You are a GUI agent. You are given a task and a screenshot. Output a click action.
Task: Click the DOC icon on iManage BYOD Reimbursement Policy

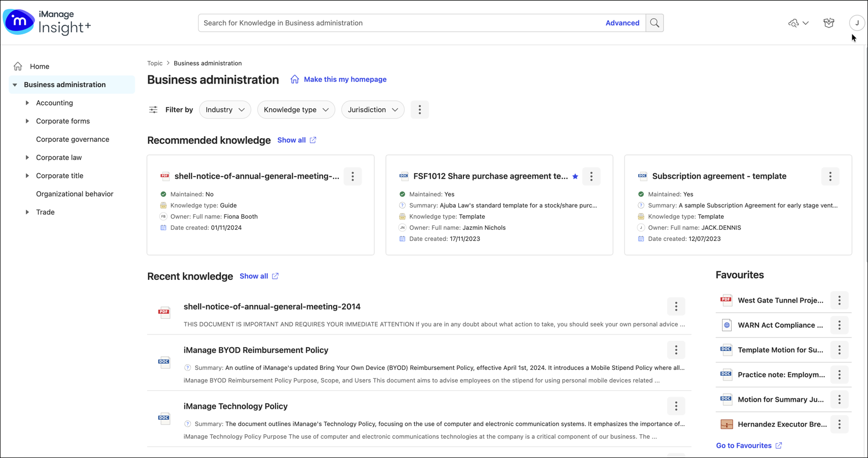pyautogui.click(x=164, y=362)
